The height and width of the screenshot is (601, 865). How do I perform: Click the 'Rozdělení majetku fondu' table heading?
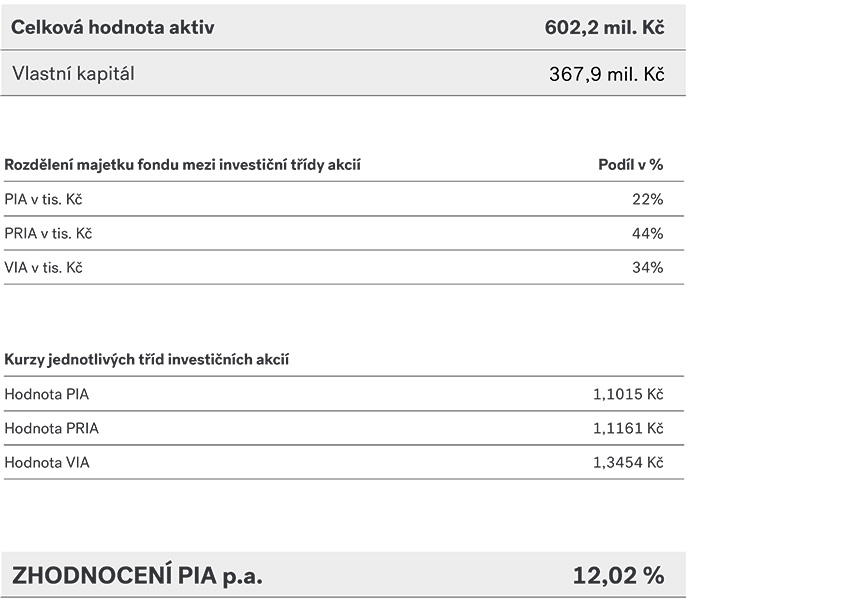182,165
